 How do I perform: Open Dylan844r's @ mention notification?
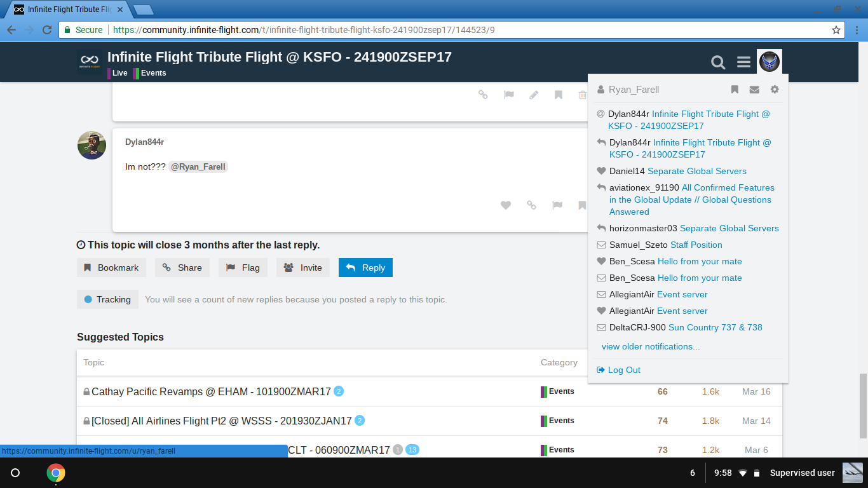[x=688, y=119]
